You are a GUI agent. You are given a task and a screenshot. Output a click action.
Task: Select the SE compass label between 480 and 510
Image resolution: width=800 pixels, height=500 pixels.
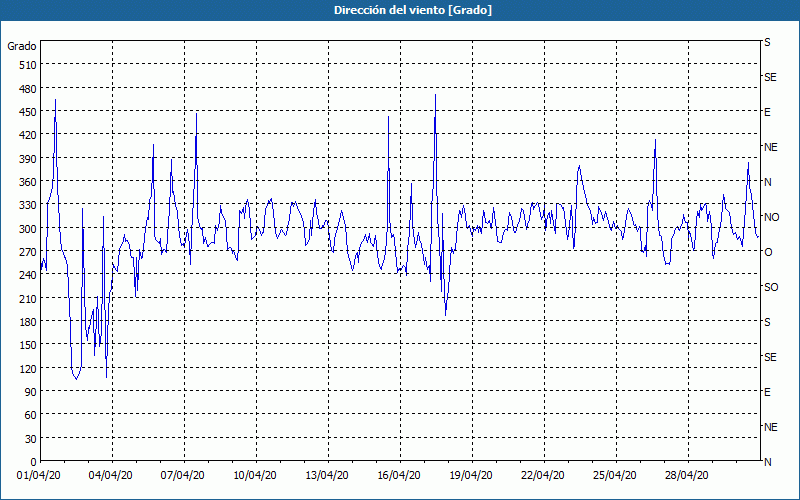770,77
